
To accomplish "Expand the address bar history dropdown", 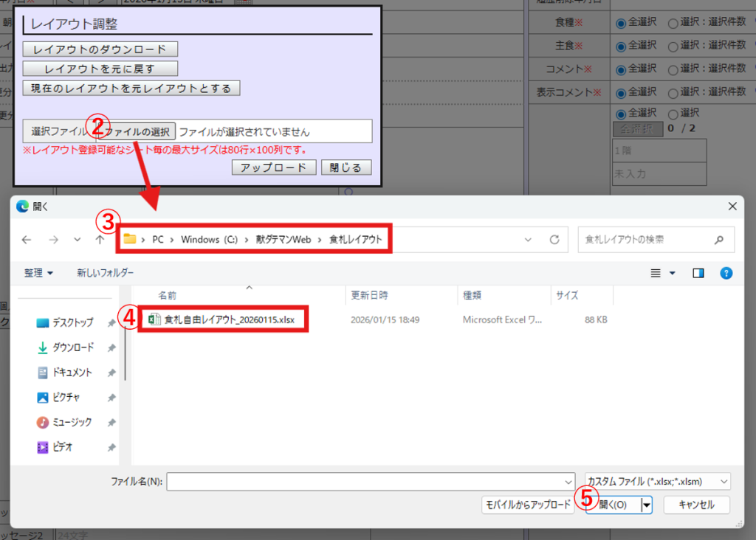I will point(528,240).
